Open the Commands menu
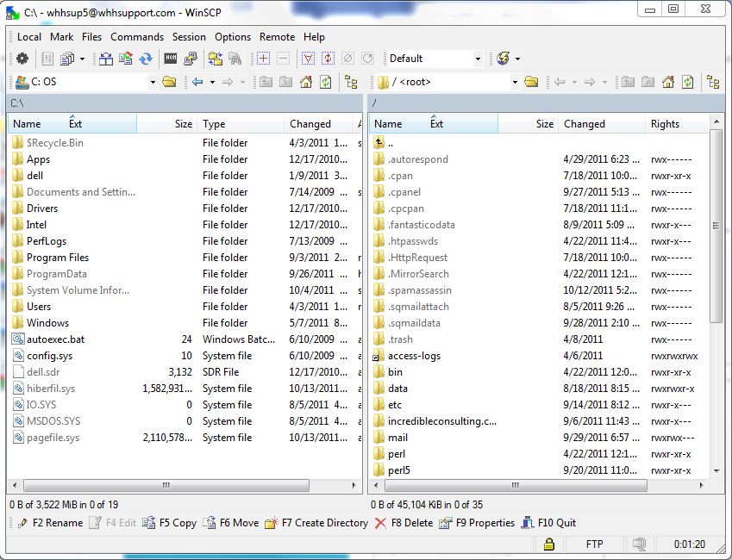The width and height of the screenshot is (732, 560). pos(136,37)
